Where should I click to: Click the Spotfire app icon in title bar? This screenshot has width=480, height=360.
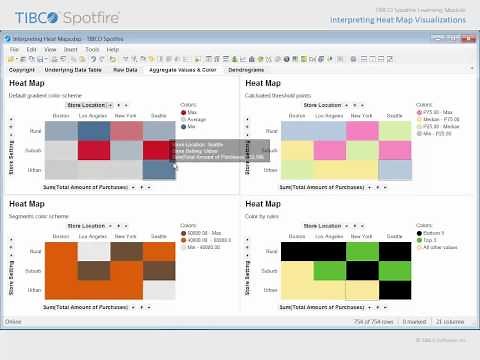tap(8, 38)
